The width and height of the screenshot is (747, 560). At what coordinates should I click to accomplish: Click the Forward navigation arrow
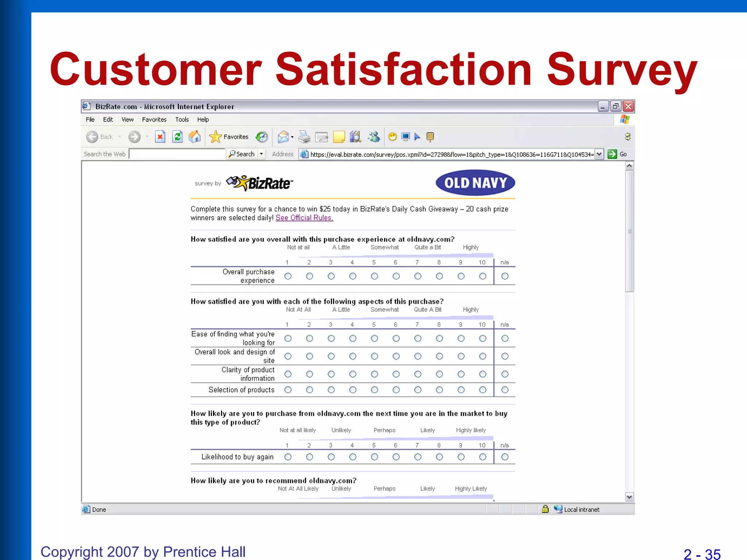134,137
